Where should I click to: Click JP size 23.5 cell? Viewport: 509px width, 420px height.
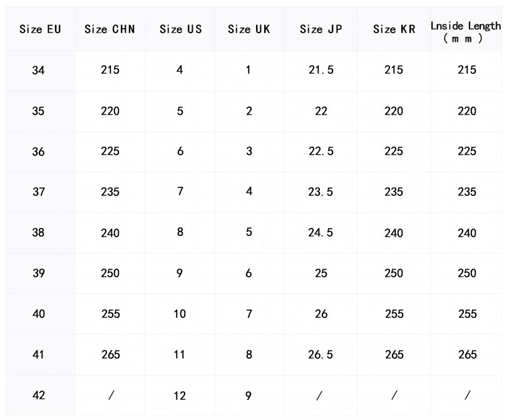[321, 192]
